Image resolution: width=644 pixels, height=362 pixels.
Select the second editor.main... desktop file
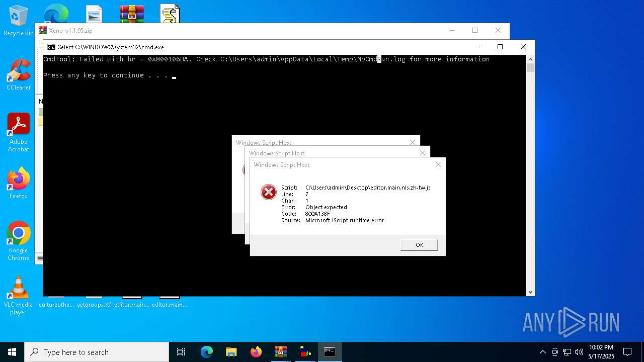click(170, 303)
